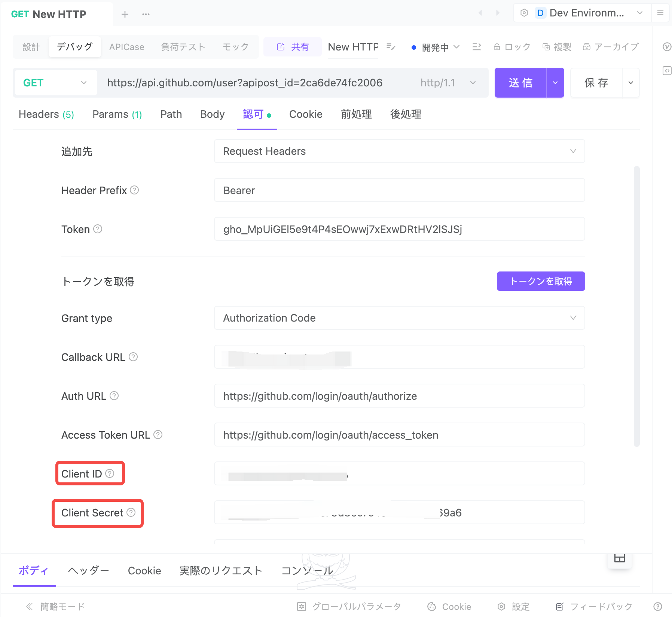
Task: Open the 開発中 status dropdown
Action: [x=436, y=47]
